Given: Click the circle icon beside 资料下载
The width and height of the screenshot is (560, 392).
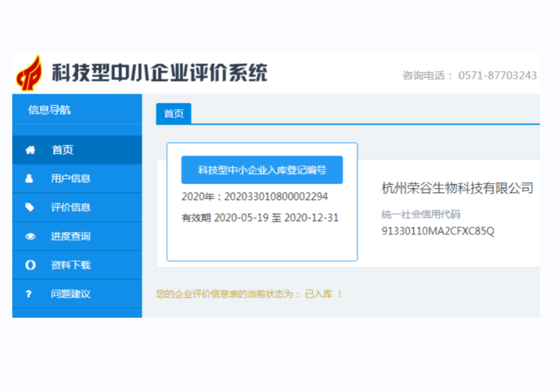Looking at the screenshot, I should (30, 265).
